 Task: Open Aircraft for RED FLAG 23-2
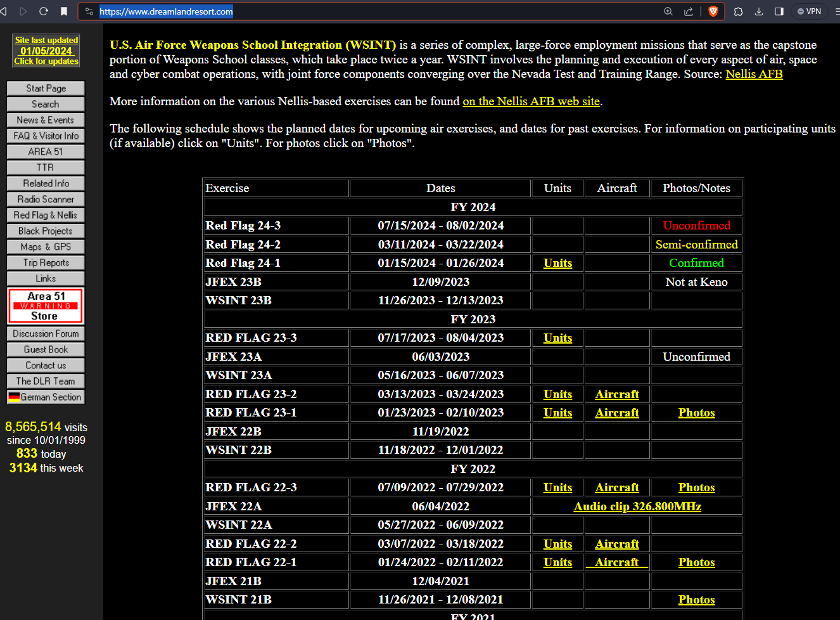pyautogui.click(x=617, y=394)
